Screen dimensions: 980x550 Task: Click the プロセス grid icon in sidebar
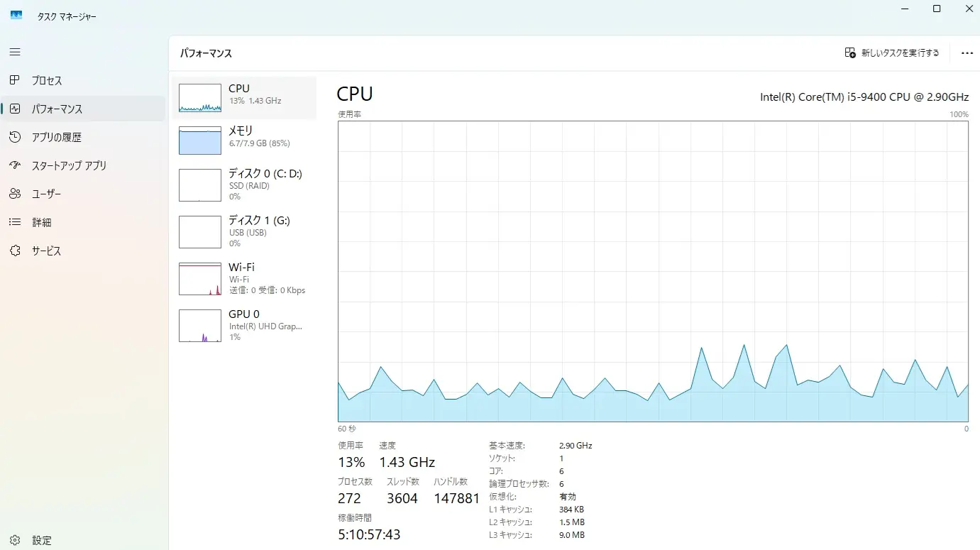coord(15,80)
